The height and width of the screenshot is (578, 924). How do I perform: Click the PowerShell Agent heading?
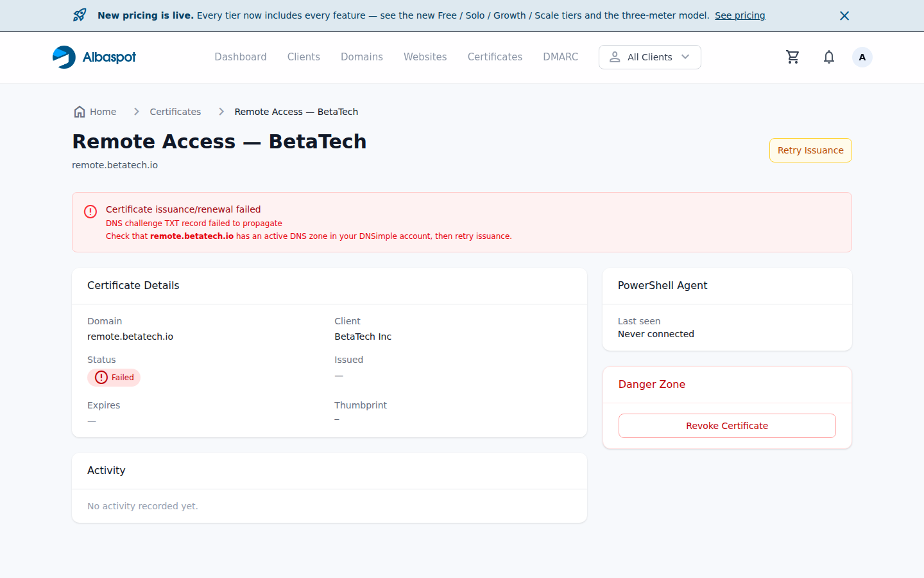[662, 286]
